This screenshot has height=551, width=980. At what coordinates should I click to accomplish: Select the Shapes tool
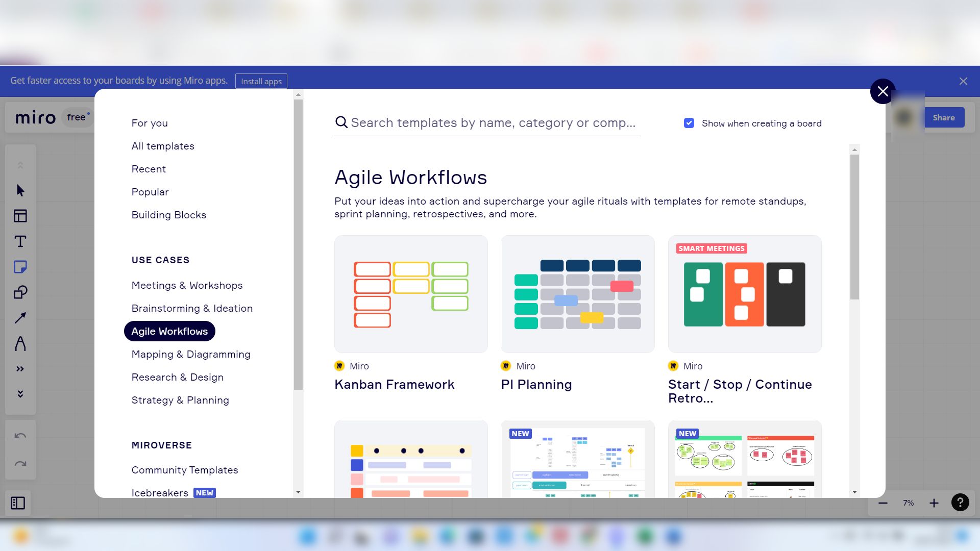20,292
